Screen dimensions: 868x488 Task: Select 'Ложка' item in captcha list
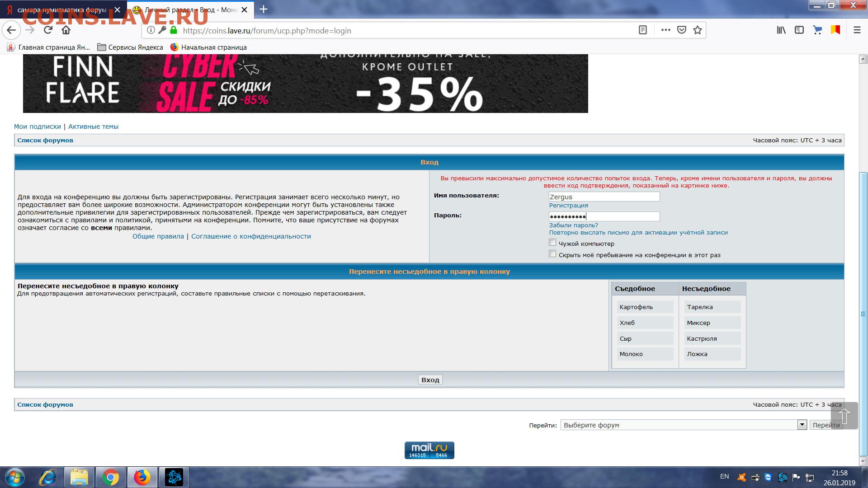point(712,354)
